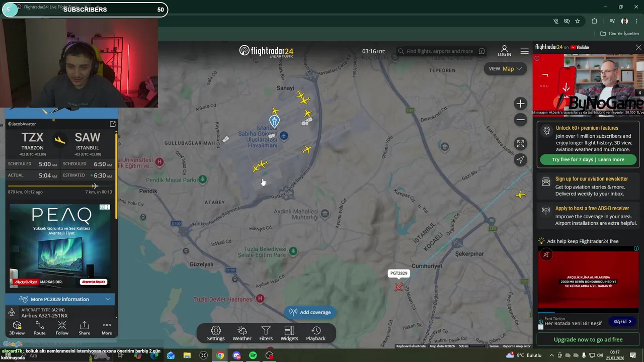Click ad choices icon on red ad
644x362 pixels.
[x=636, y=248]
